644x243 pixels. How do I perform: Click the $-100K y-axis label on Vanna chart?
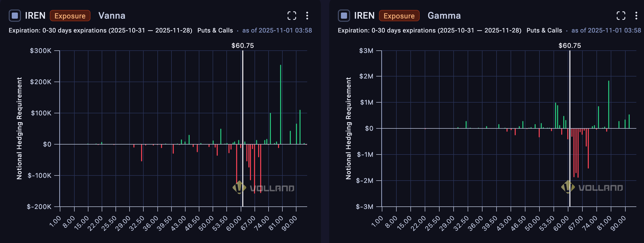point(40,175)
